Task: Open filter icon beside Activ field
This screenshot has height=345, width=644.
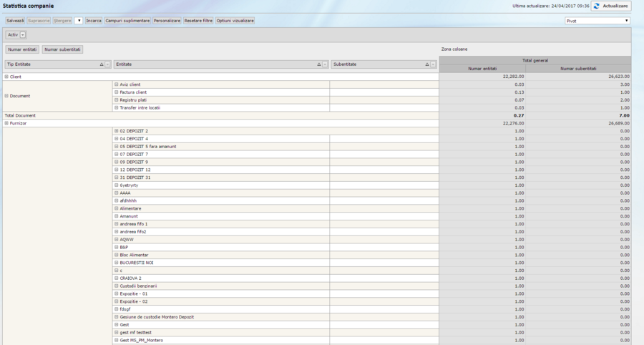Action: click(x=23, y=34)
